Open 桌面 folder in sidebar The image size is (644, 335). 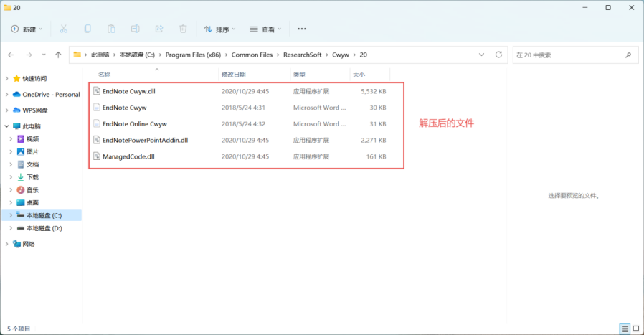click(32, 202)
